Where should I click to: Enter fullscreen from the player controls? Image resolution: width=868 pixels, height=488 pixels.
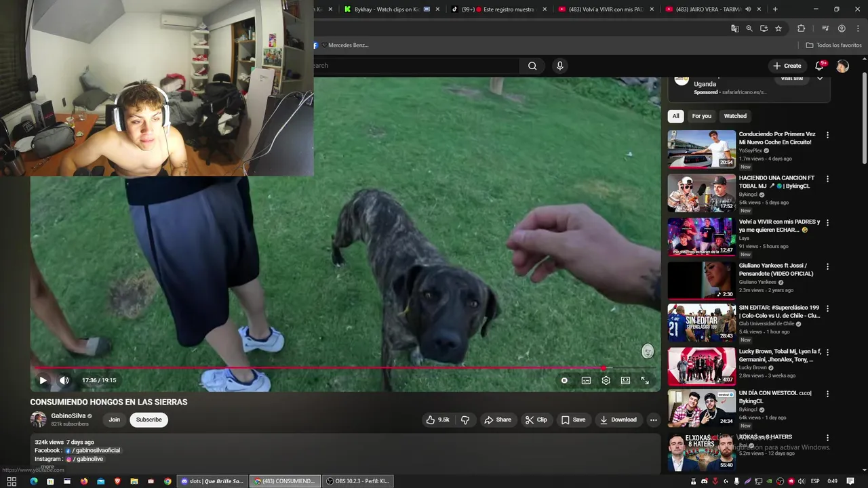click(x=645, y=380)
